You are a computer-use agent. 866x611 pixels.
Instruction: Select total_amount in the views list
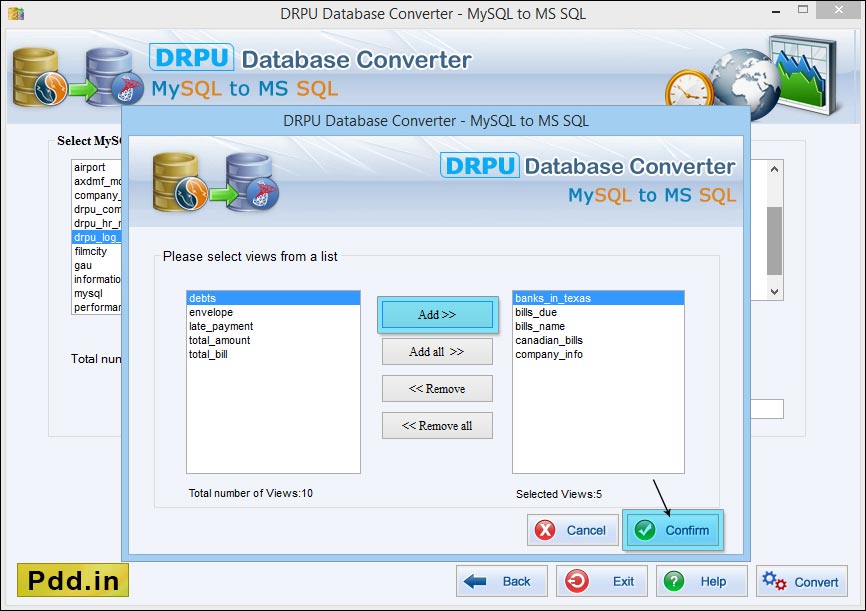[x=273, y=340]
